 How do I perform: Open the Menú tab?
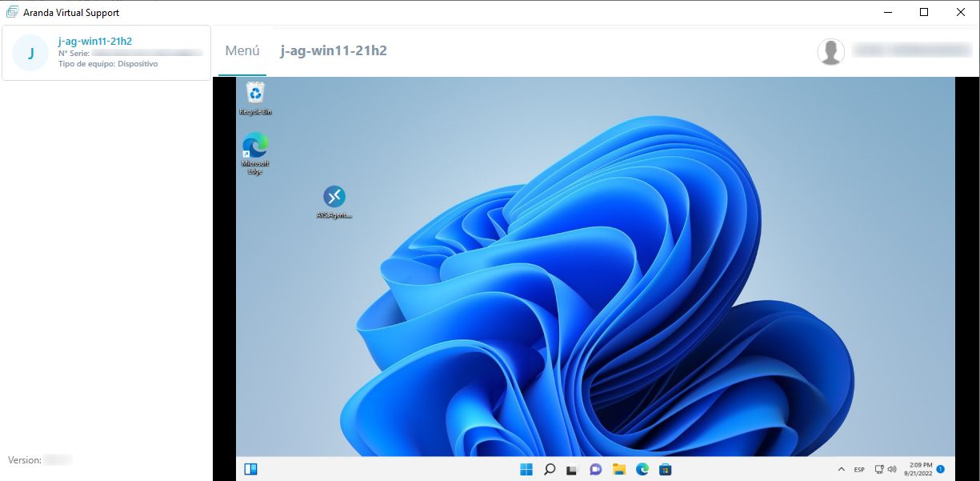click(242, 51)
